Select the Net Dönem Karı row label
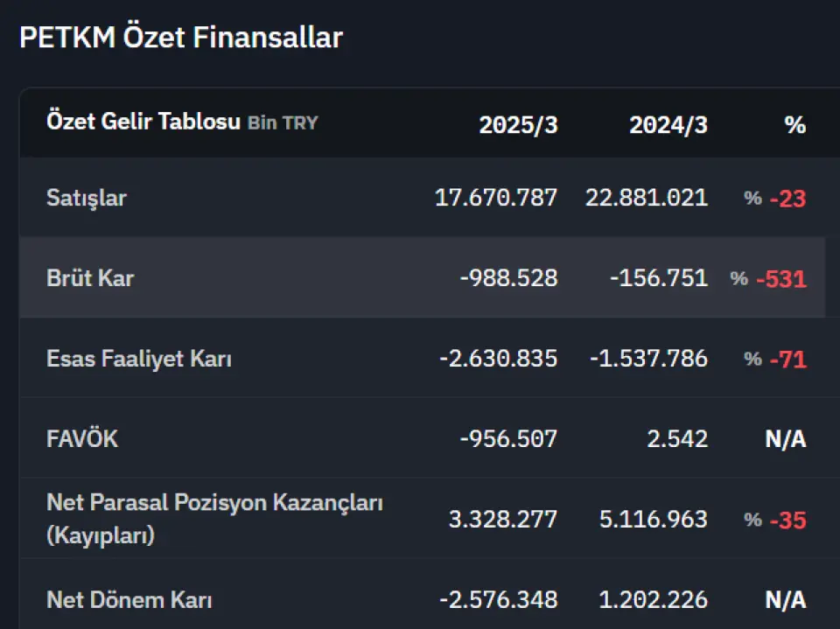The width and height of the screenshot is (840, 629). (x=129, y=599)
